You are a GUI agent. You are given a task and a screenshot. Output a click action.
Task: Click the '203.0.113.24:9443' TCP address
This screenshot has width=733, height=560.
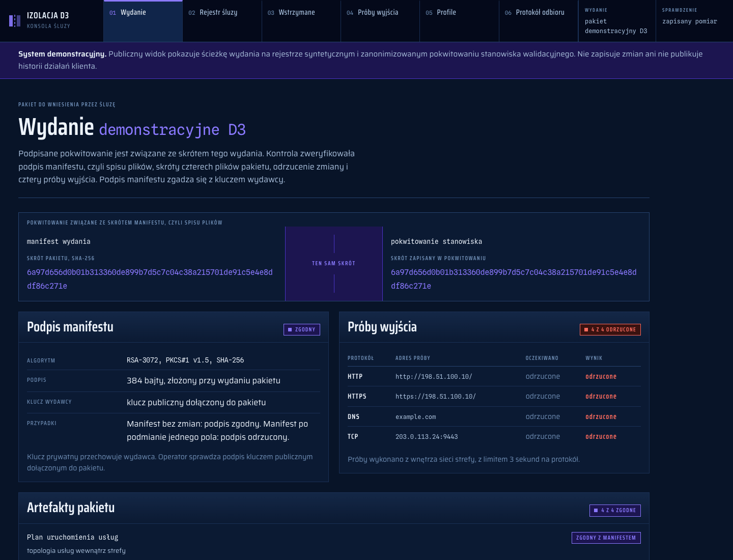pyautogui.click(x=427, y=437)
